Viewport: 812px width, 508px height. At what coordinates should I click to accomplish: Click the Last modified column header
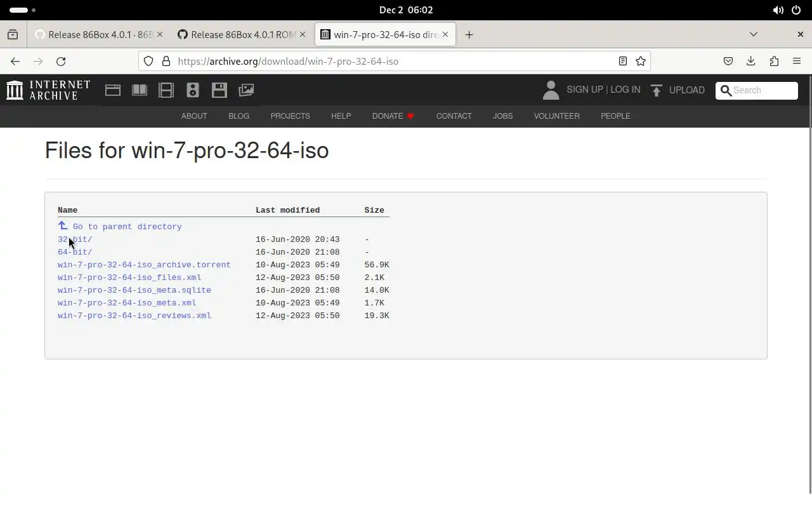tap(287, 210)
